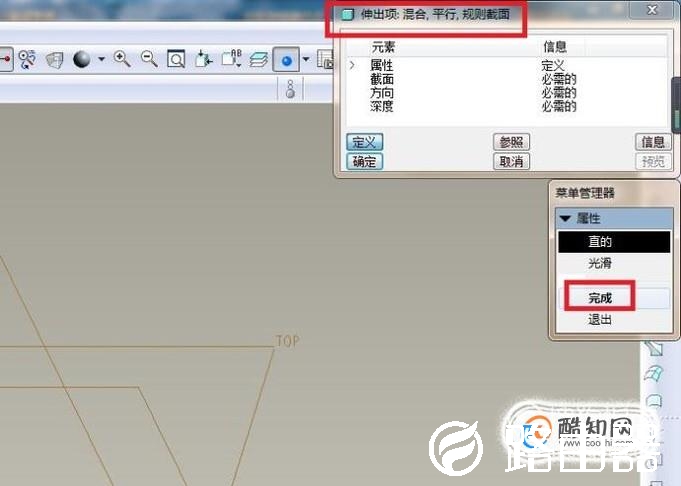This screenshot has width=681, height=486.
Task: Click the snowman figure icon in second toolbar
Action: click(x=290, y=89)
